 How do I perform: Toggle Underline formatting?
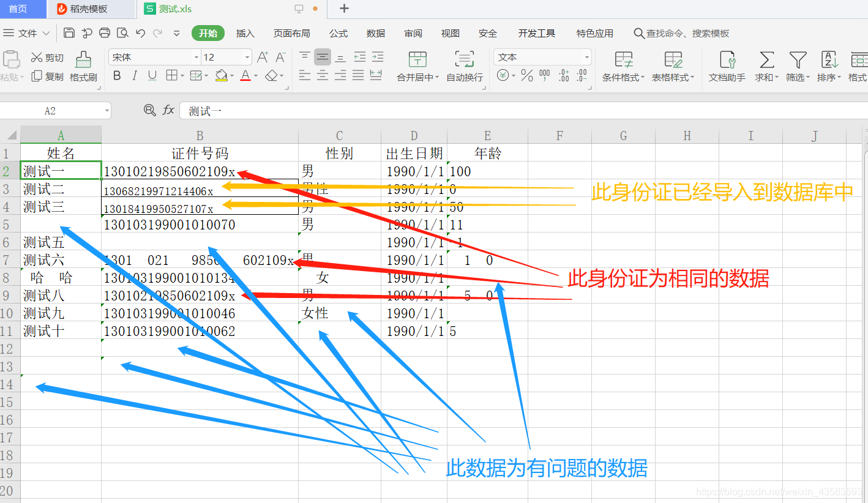(152, 76)
